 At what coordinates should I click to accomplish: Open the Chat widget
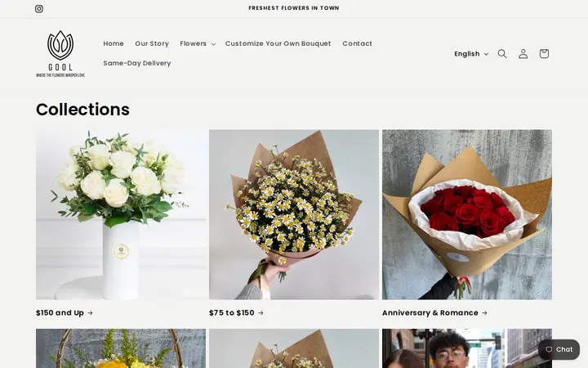[x=559, y=350]
